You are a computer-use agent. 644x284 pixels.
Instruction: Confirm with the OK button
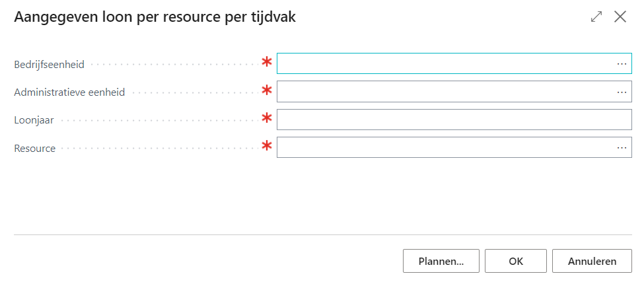coord(516,261)
